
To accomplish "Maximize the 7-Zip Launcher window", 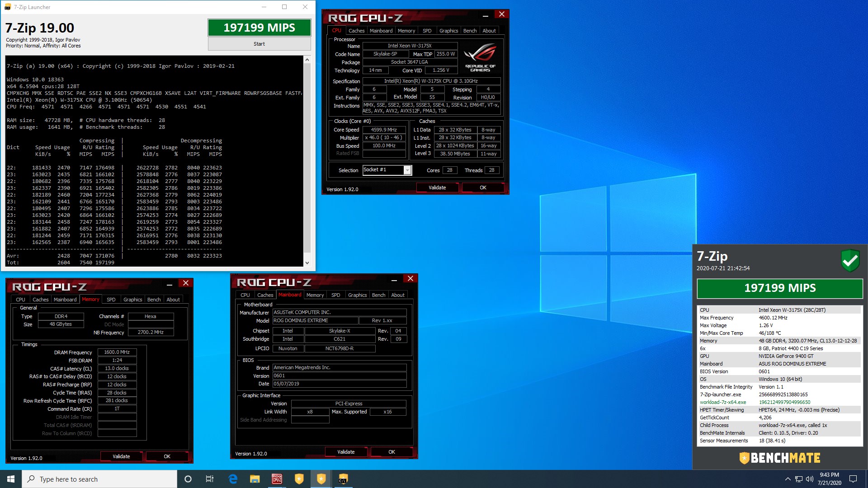I will pos(284,7).
